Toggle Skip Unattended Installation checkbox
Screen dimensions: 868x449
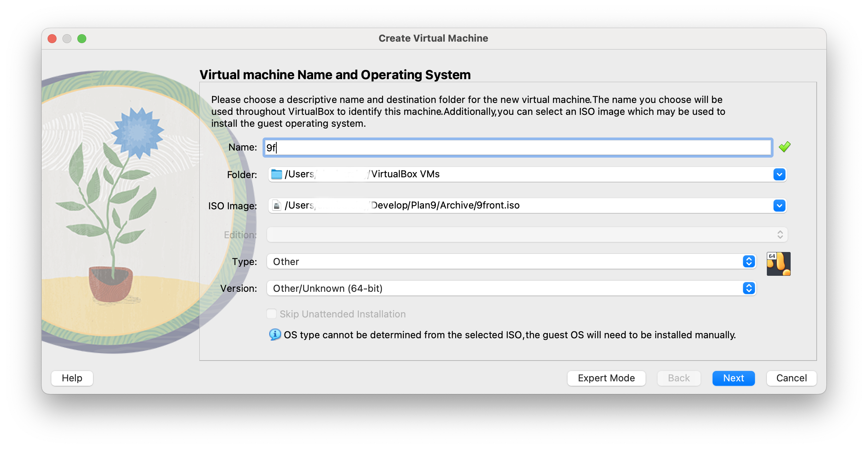click(x=272, y=314)
